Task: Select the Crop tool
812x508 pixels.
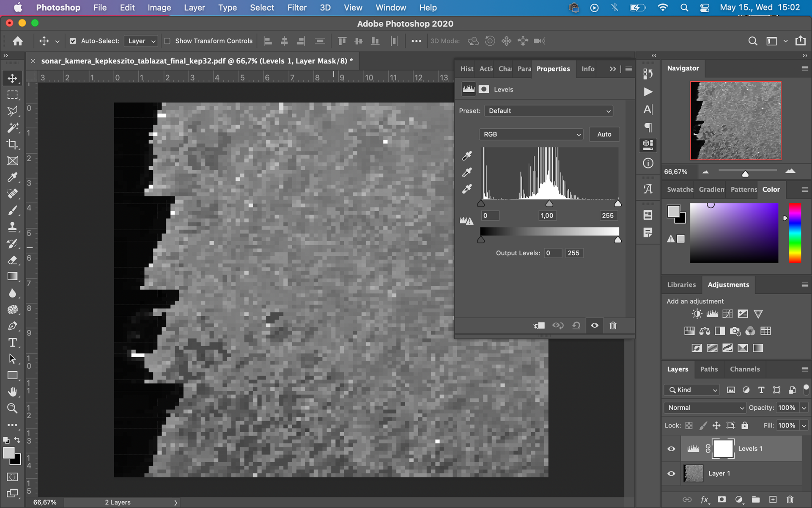Action: click(12, 144)
